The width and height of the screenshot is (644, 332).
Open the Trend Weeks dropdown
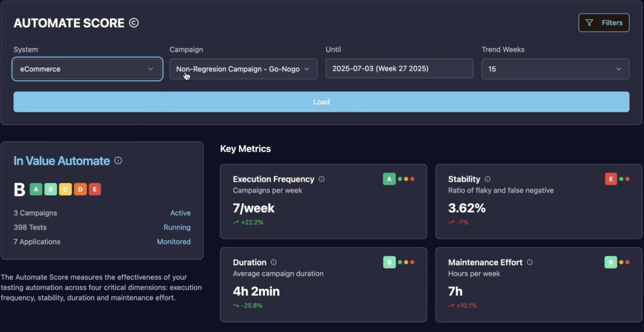coord(555,69)
